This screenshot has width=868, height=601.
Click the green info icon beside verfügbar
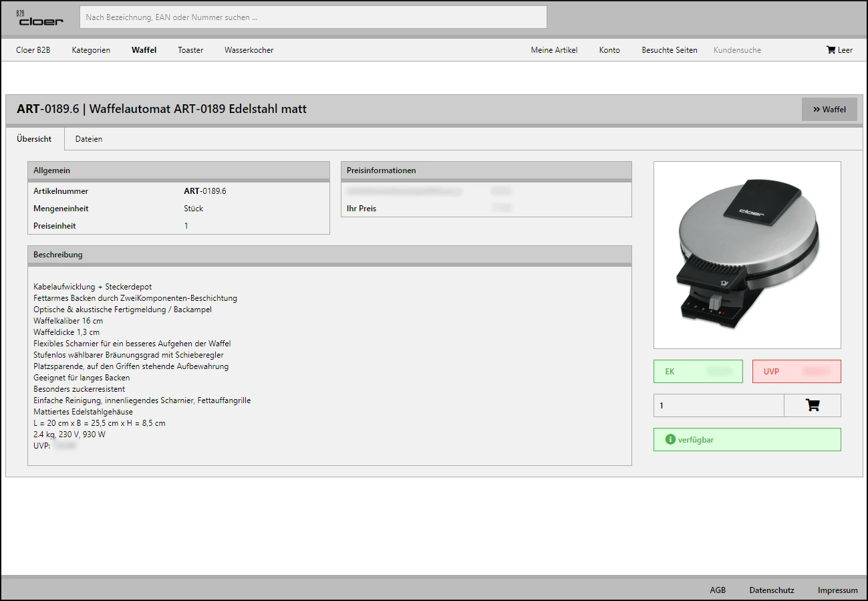tap(670, 439)
